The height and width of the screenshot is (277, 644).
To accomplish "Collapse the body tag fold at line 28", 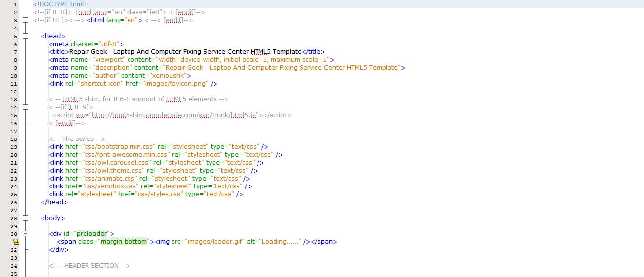I will pos(26,218).
